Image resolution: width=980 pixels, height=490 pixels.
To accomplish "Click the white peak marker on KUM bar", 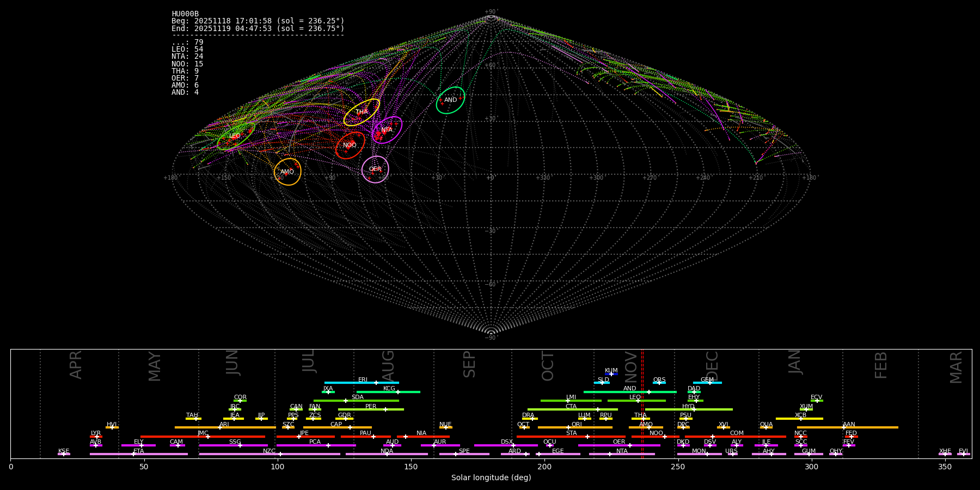I will tap(611, 374).
